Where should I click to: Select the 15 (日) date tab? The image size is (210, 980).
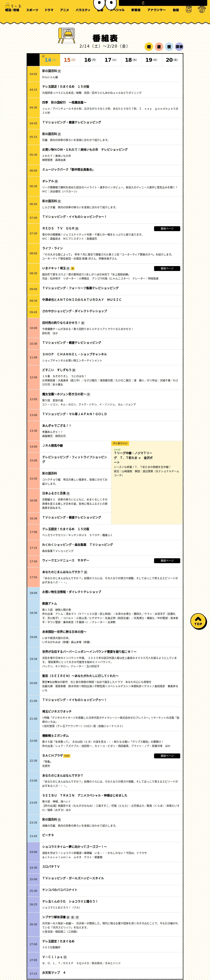tap(70, 60)
